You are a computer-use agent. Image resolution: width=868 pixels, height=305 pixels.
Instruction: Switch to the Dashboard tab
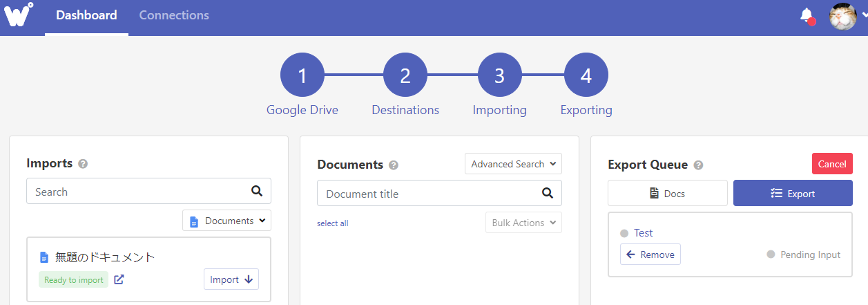(x=86, y=15)
